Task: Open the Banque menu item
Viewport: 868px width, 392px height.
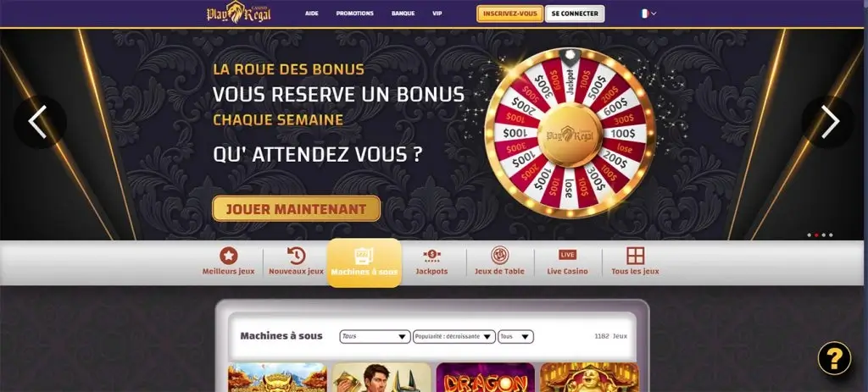Action: (403, 14)
